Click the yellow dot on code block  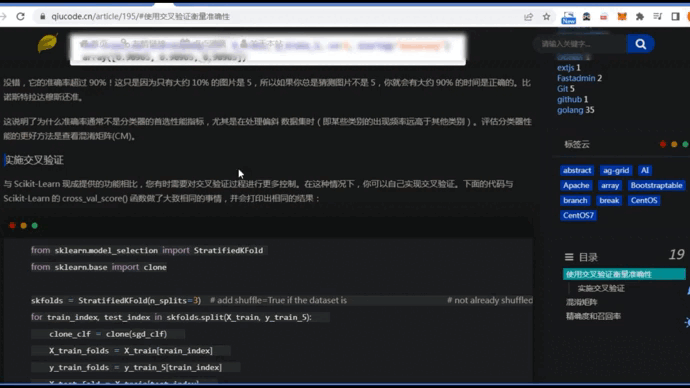point(24,226)
